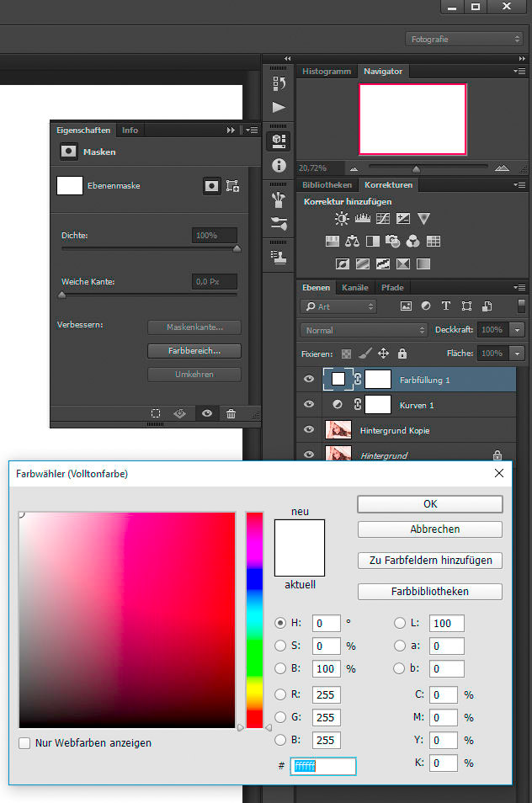Open the Deckkraft opacity arrow

pyautogui.click(x=517, y=330)
